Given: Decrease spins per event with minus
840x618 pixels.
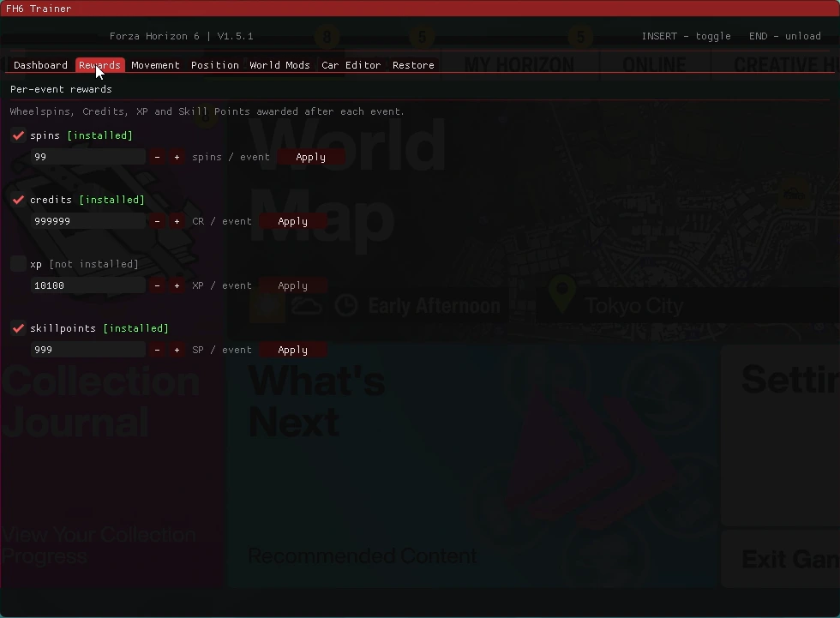Looking at the screenshot, I should point(157,157).
